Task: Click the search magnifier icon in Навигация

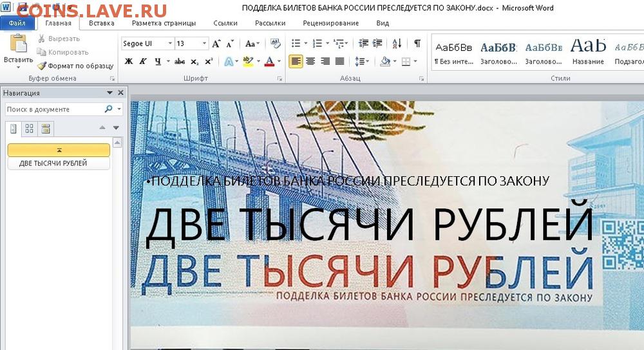Action: point(108,109)
